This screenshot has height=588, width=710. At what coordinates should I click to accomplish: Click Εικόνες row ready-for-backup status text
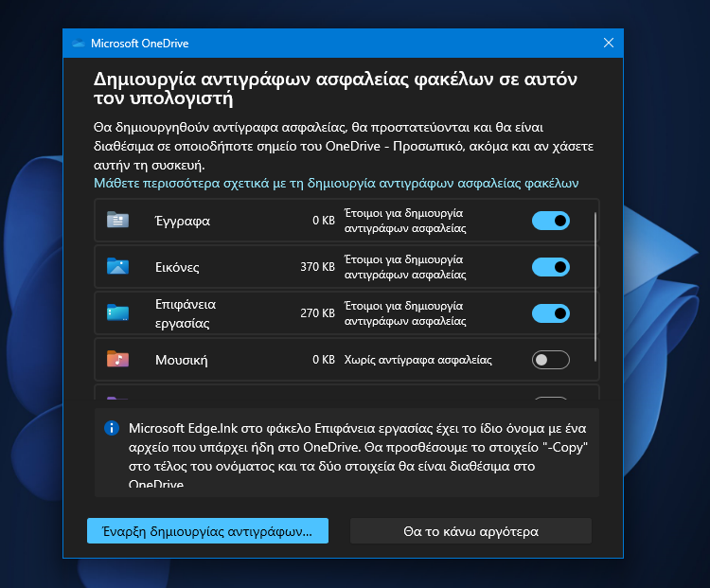pos(405,267)
